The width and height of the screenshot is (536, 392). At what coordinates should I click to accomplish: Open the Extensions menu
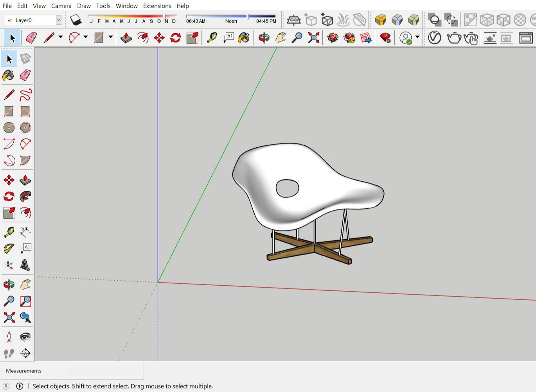157,6
